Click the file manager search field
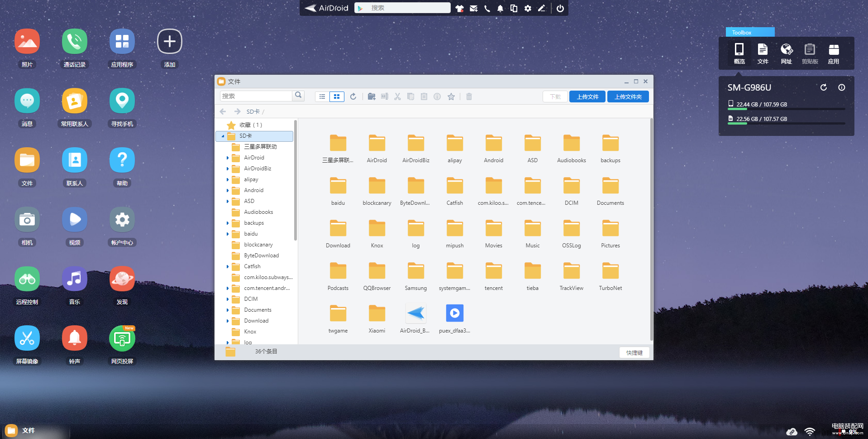The width and height of the screenshot is (868, 439). 256,96
